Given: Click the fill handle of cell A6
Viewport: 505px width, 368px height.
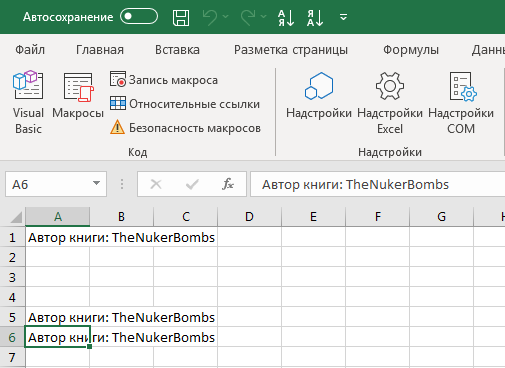Looking at the screenshot, I should click(89, 347).
